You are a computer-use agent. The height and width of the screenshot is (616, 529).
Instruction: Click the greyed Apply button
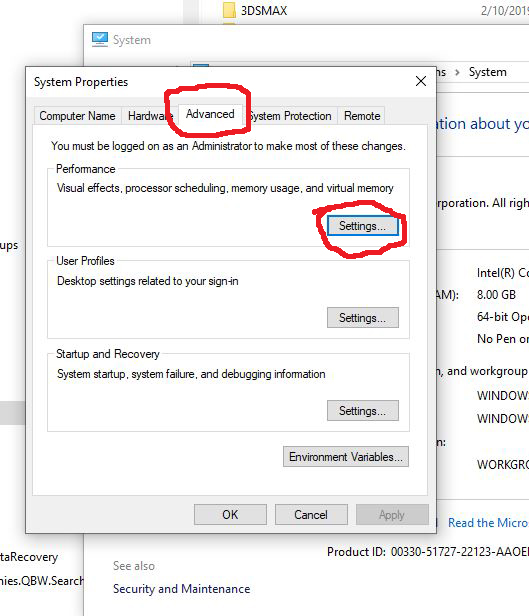pyautogui.click(x=392, y=515)
